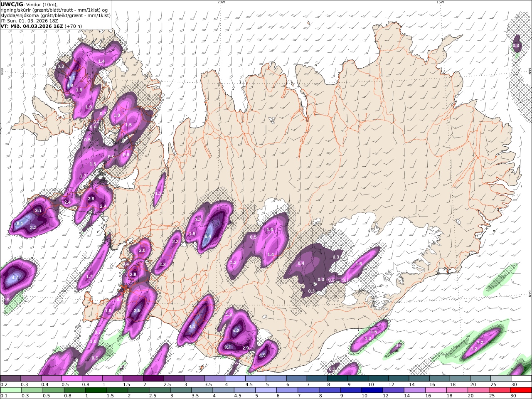Pick the violet 12 mm rain legend swatch
Screen dimensions: 532x399
pos(393,390)
